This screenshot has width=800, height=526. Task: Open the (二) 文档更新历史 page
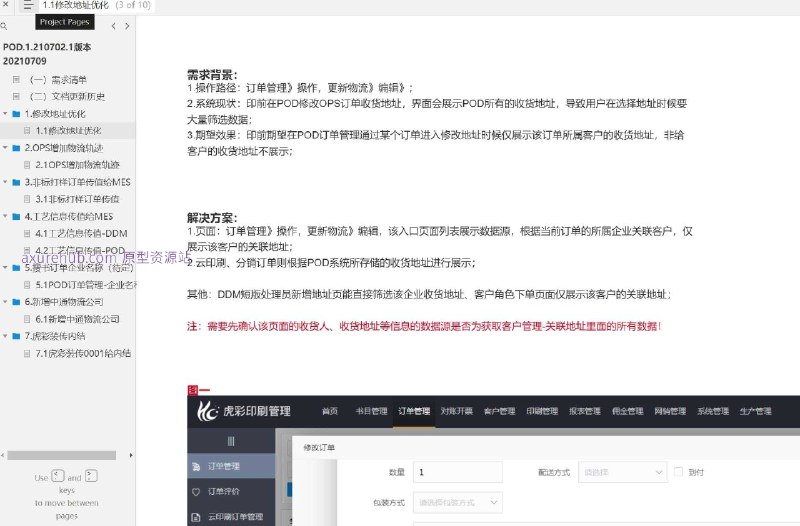(67, 96)
